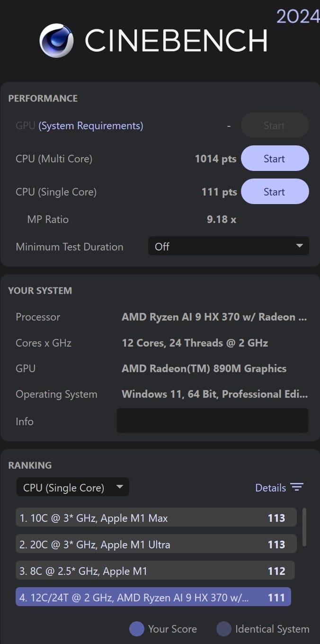Viewport: 320px width, 644px height.
Task: Select the Apple M1 Ultra ranking entry
Action: [155, 544]
